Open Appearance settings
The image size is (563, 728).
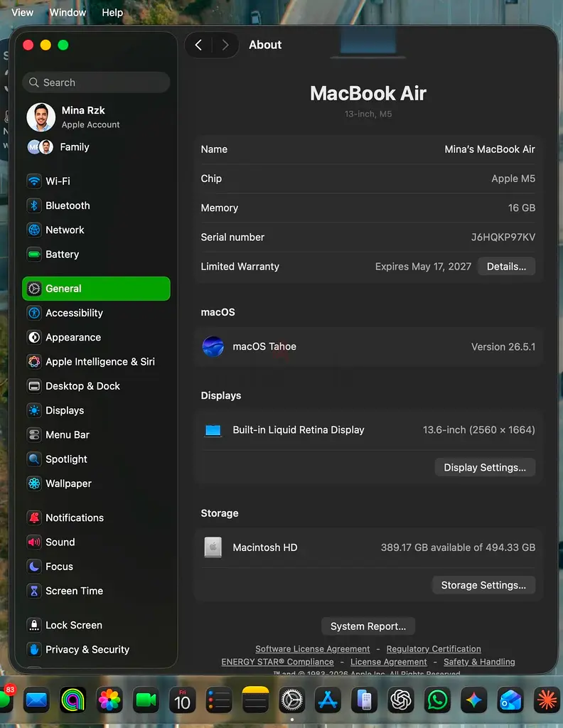pos(96,337)
